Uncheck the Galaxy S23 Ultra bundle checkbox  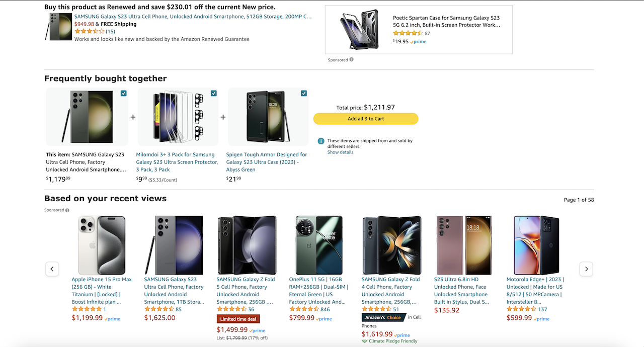124,94
